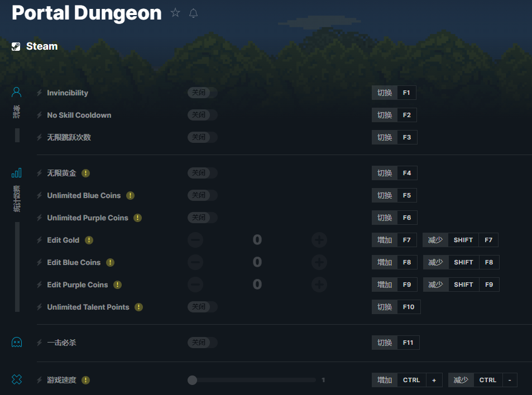Click warning icon next to Edit Gold
The width and height of the screenshot is (532, 395).
[x=89, y=240]
